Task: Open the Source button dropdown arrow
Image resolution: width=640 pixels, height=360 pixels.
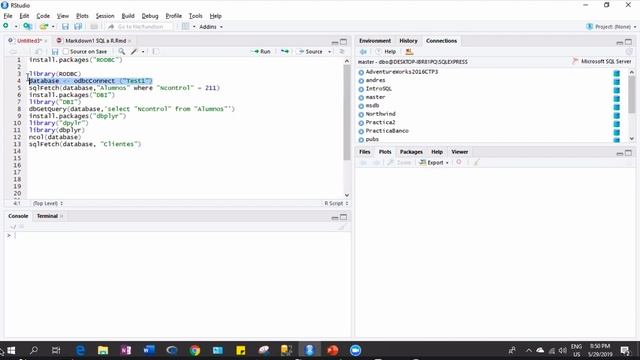Action: click(329, 51)
